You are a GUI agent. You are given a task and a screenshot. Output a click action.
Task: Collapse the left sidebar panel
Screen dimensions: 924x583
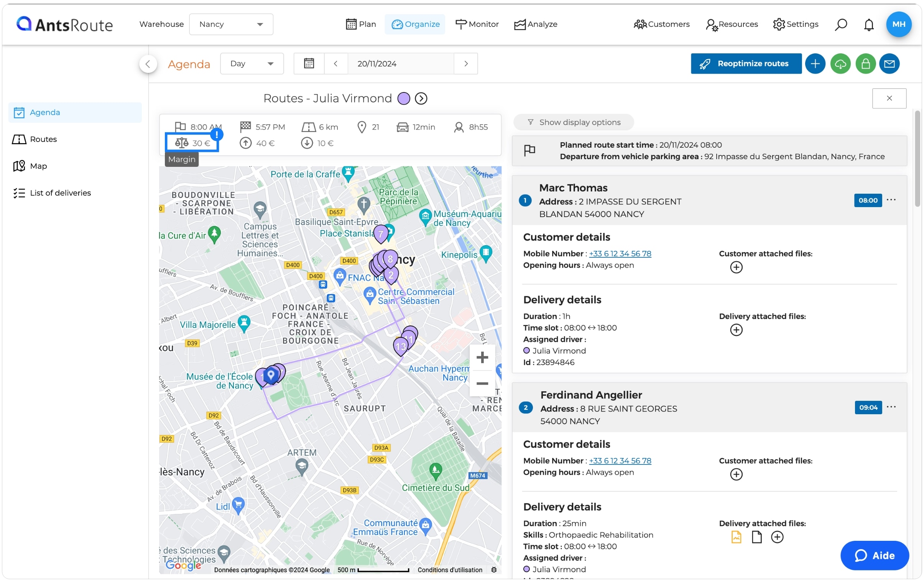148,64
